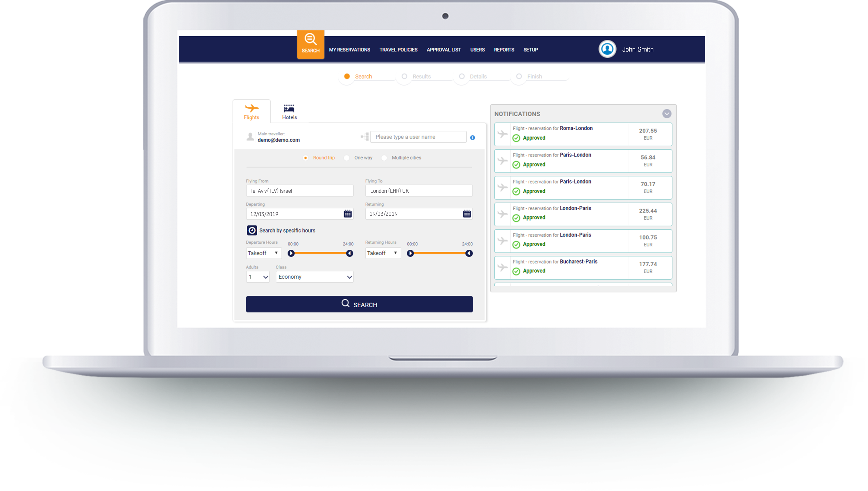Click the orange Search magnifier icon

pos(310,39)
